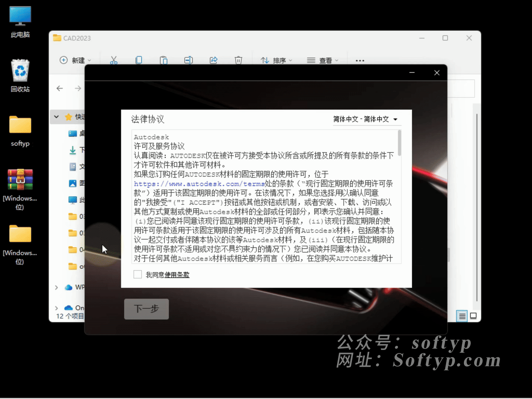The width and height of the screenshot is (532, 399).
Task: Collapse the 快速访问 section in the sidebar
Action: pos(56,117)
